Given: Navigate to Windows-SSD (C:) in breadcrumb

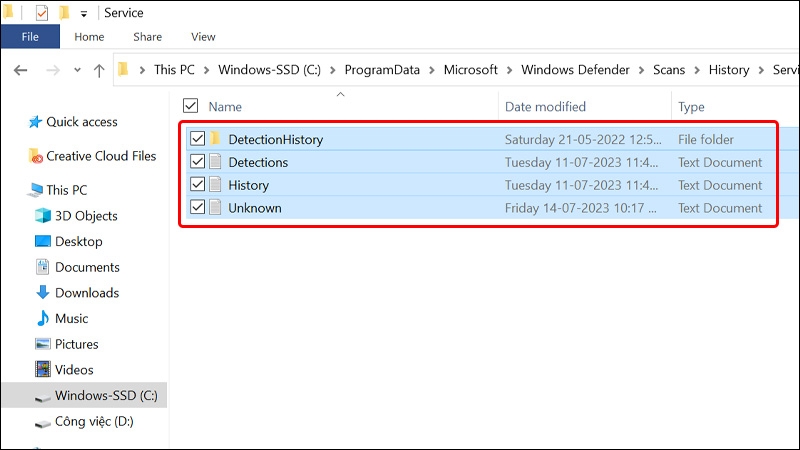Looking at the screenshot, I should pyautogui.click(x=269, y=70).
